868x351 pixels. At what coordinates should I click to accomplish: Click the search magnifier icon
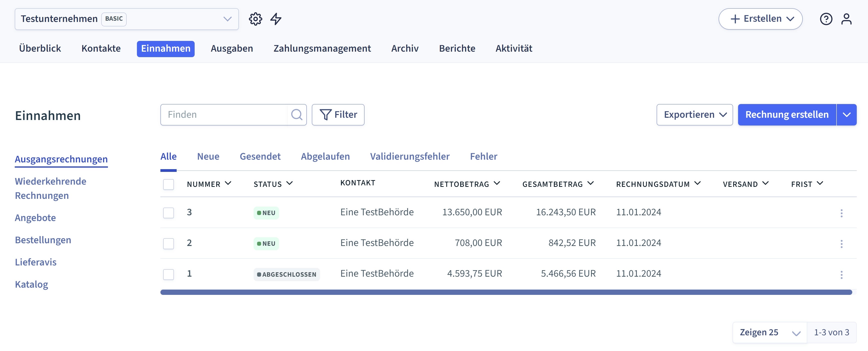point(297,115)
